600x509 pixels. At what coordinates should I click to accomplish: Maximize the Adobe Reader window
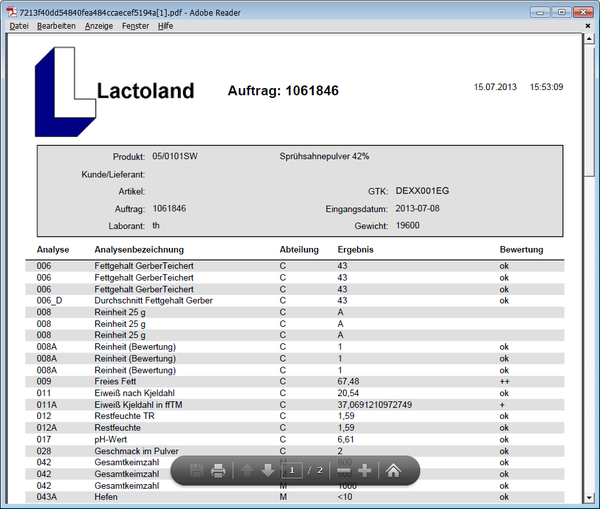pos(561,12)
